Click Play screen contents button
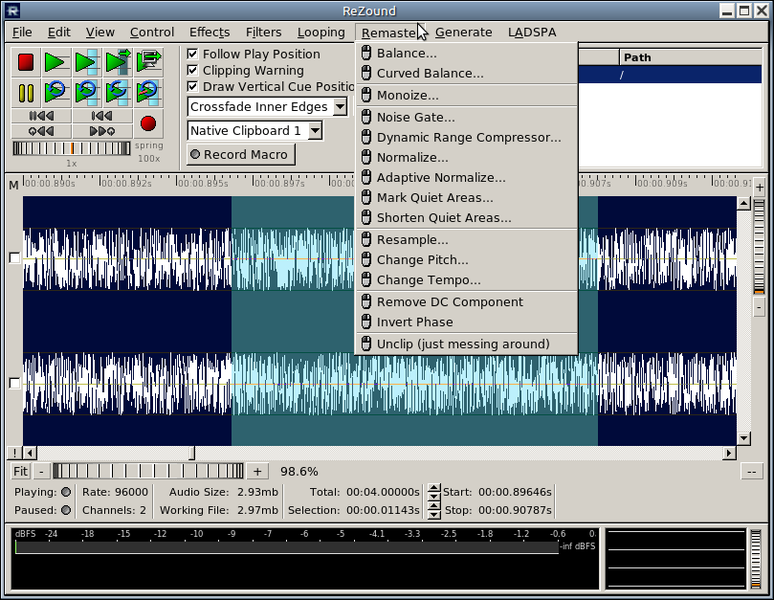This screenshot has width=774, height=600. (x=149, y=62)
